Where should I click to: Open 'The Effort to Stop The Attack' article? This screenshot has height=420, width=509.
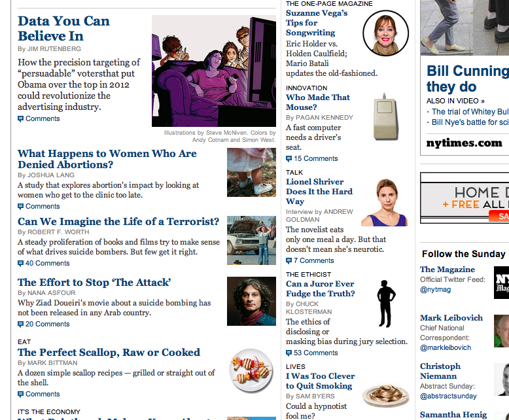click(x=94, y=283)
